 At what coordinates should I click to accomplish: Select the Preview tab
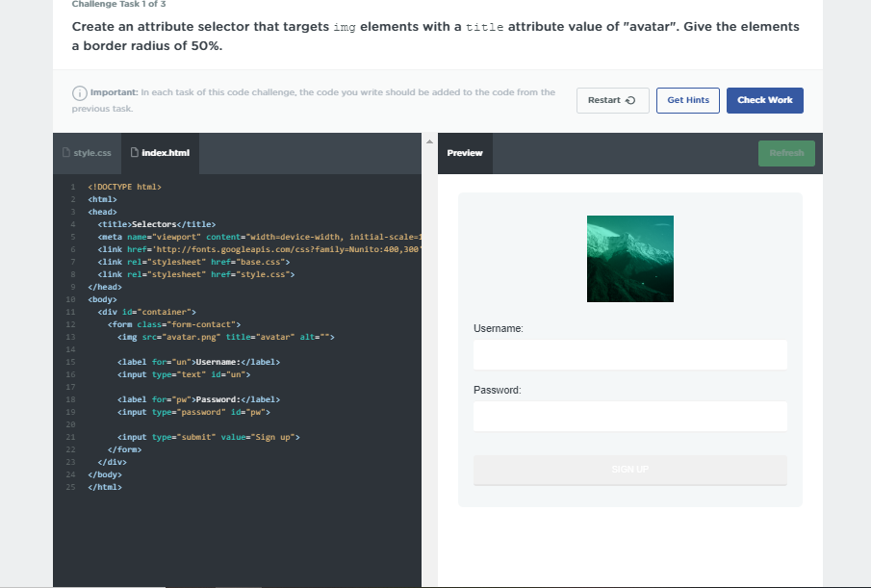click(465, 153)
